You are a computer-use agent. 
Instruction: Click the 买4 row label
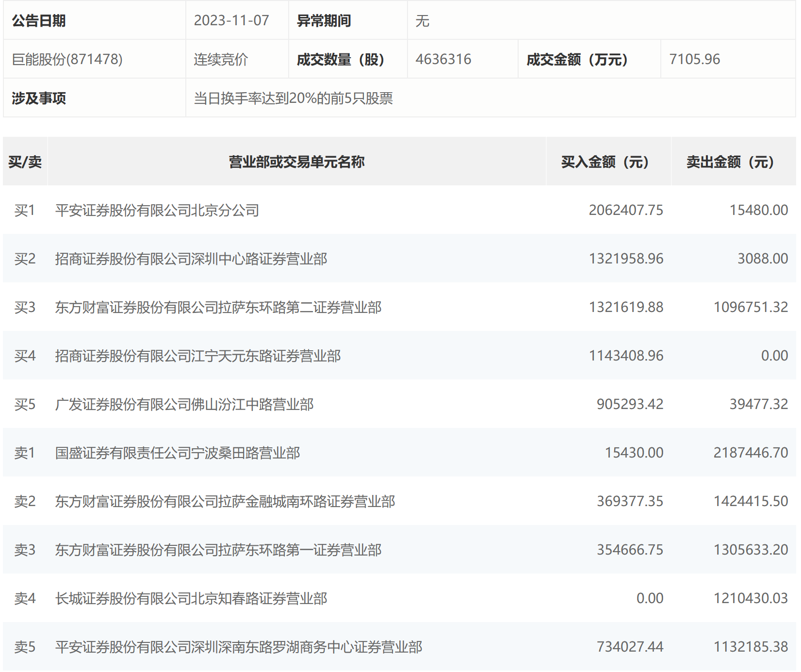(25, 356)
